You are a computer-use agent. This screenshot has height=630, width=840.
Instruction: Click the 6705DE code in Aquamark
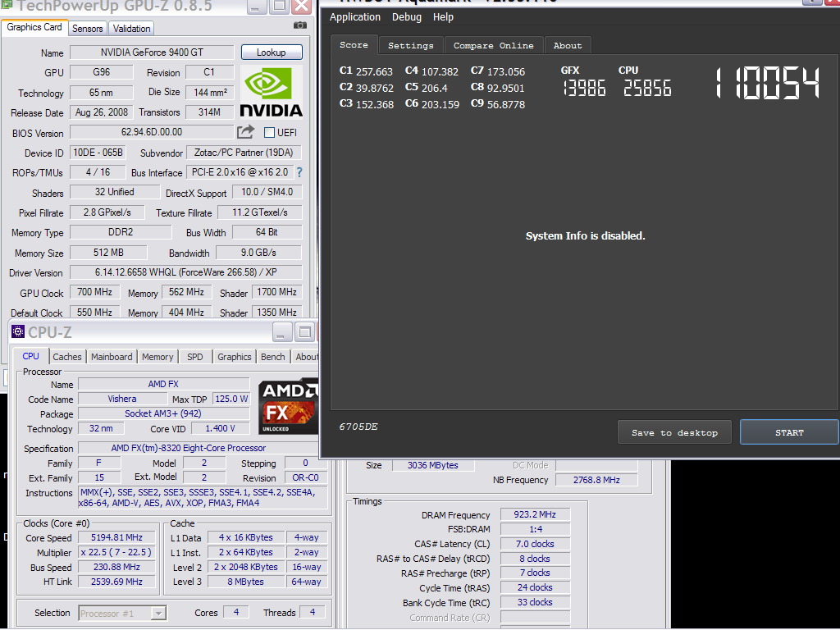pos(358,427)
